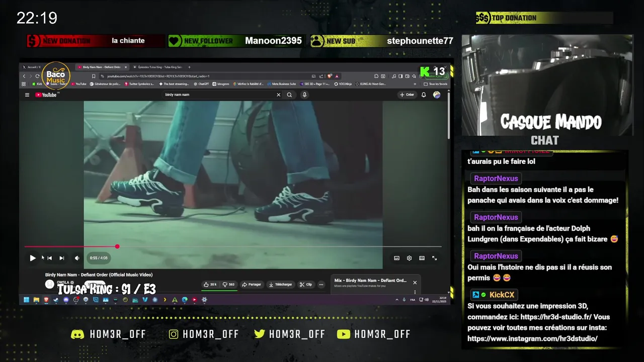Click the Partager share button
This screenshot has width=644, height=362.
point(252,285)
